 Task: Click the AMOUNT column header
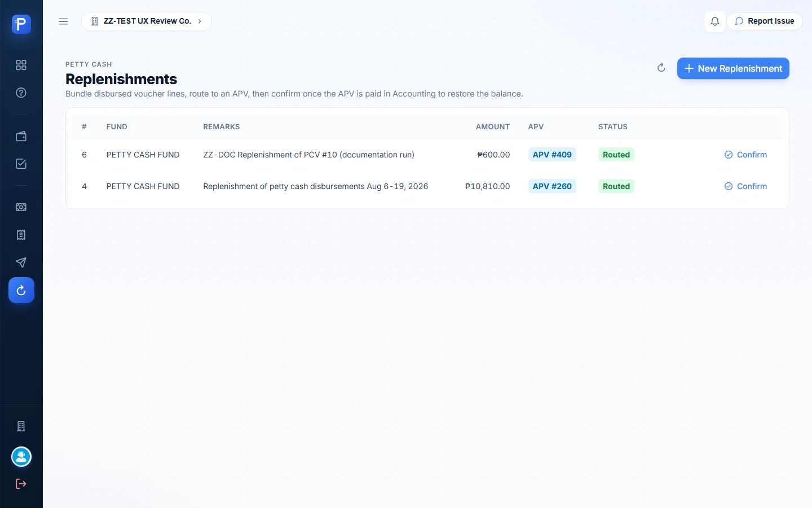[493, 127]
